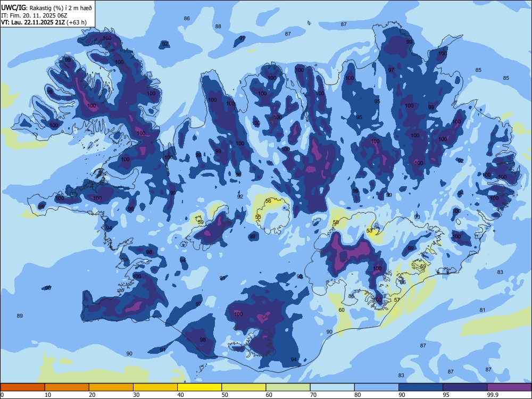Click the '20' tick label on the color scale
Image resolution: width=532 pixels, height=399 pixels.
[92, 395]
